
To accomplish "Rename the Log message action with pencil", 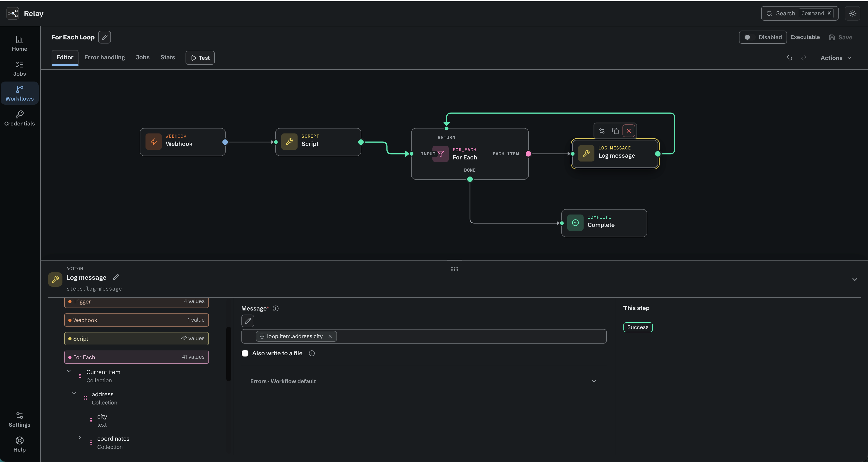I will (x=116, y=277).
